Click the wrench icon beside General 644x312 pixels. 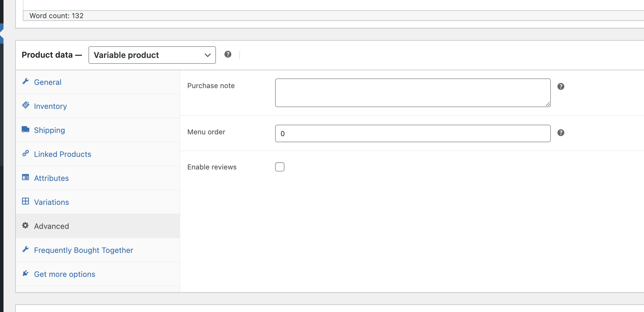[25, 81]
